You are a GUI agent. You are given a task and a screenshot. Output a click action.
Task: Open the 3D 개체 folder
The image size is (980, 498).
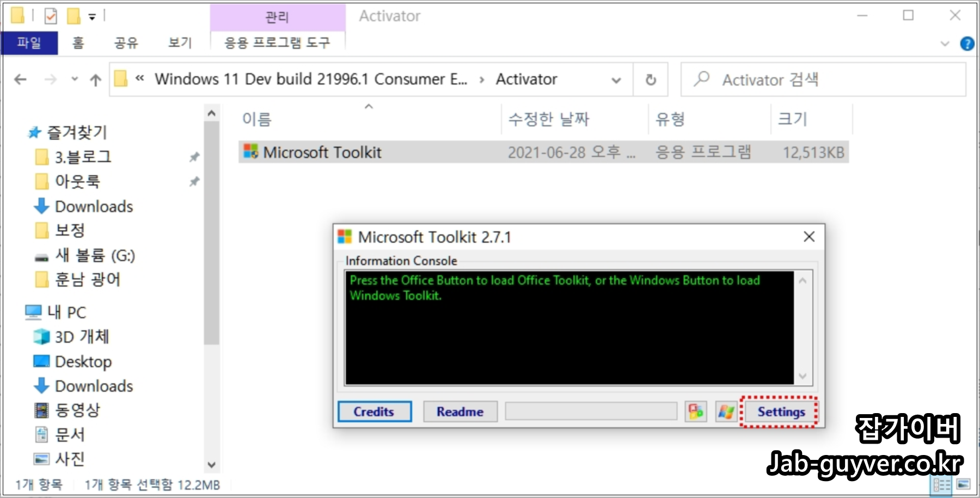coord(82,336)
